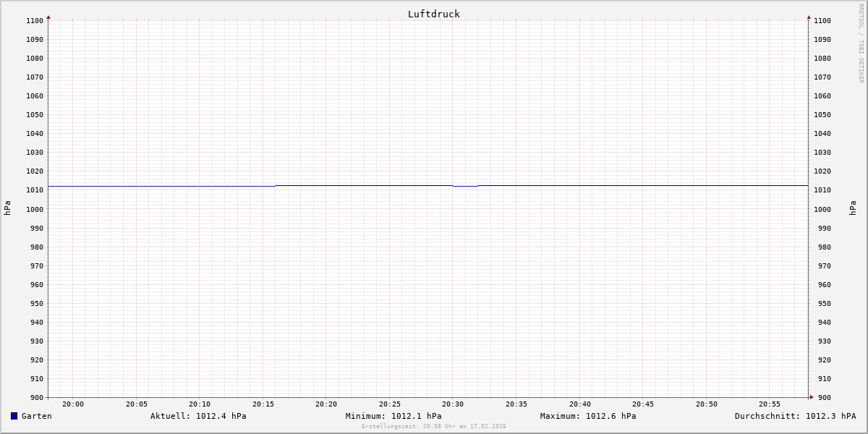The image size is (868, 434).
Task: Click the Maximum 1012.6 hPa value
Action: [588, 416]
